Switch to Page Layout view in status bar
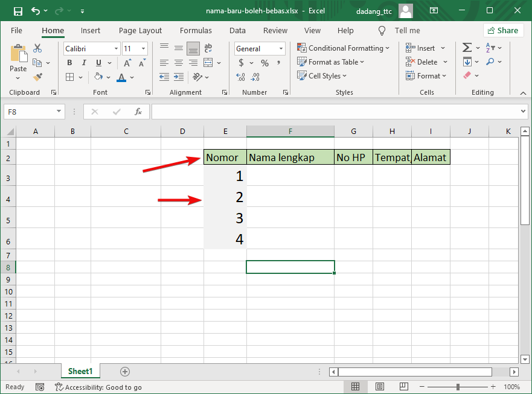The width and height of the screenshot is (532, 394). point(380,387)
